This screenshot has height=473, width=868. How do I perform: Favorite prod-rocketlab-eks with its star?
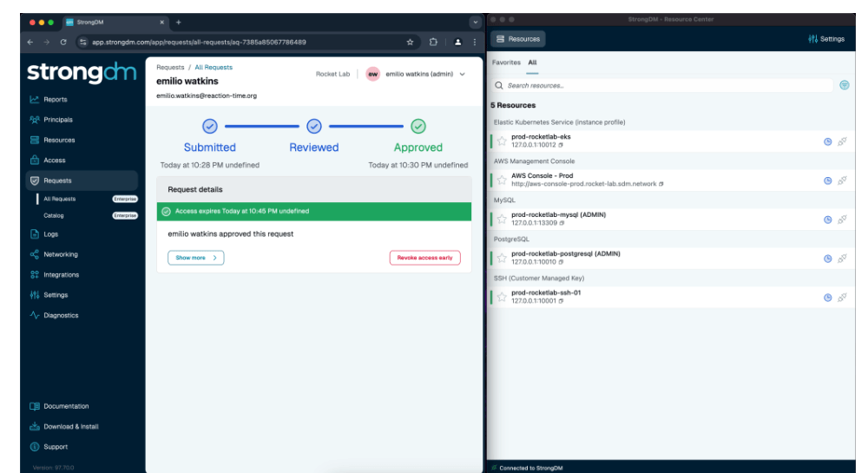click(502, 142)
